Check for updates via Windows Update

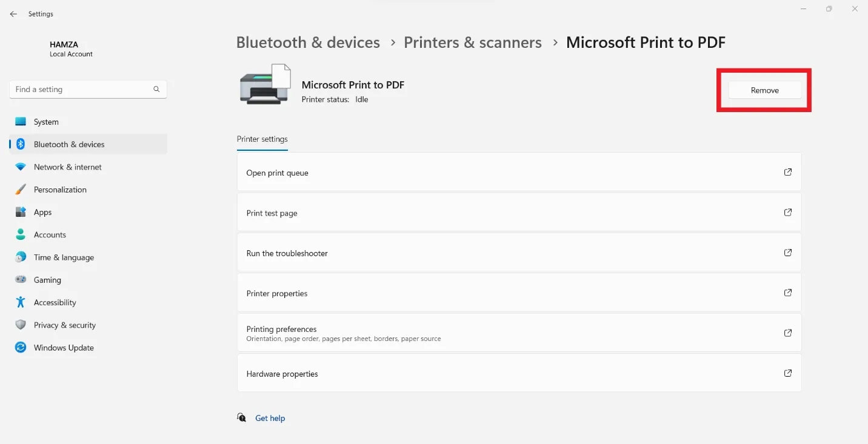point(64,347)
